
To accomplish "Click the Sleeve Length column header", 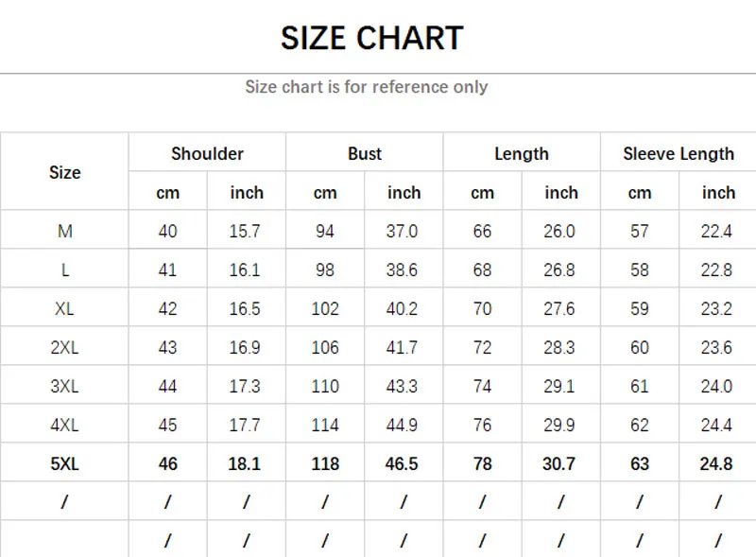I will [679, 154].
